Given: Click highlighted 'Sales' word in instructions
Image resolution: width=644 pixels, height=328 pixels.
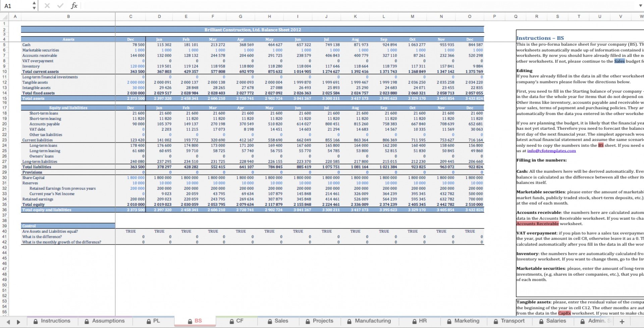Looking at the screenshot, I should click(619, 61).
